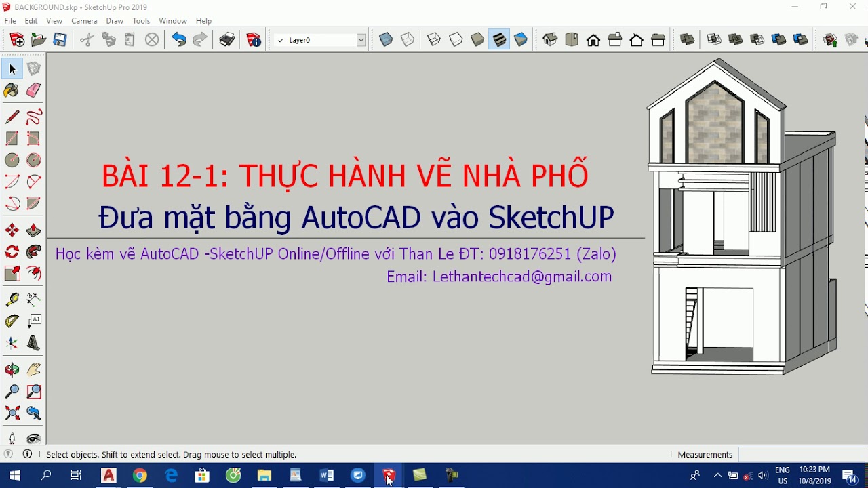
Task: Switch to Shaded style
Action: click(478, 40)
